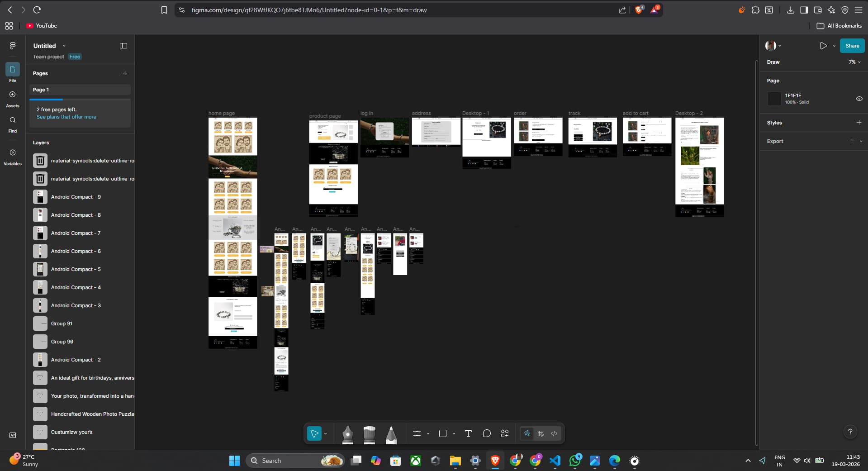Screen dimensions: 868x471
Task: Click the Share button
Action: [852, 46]
